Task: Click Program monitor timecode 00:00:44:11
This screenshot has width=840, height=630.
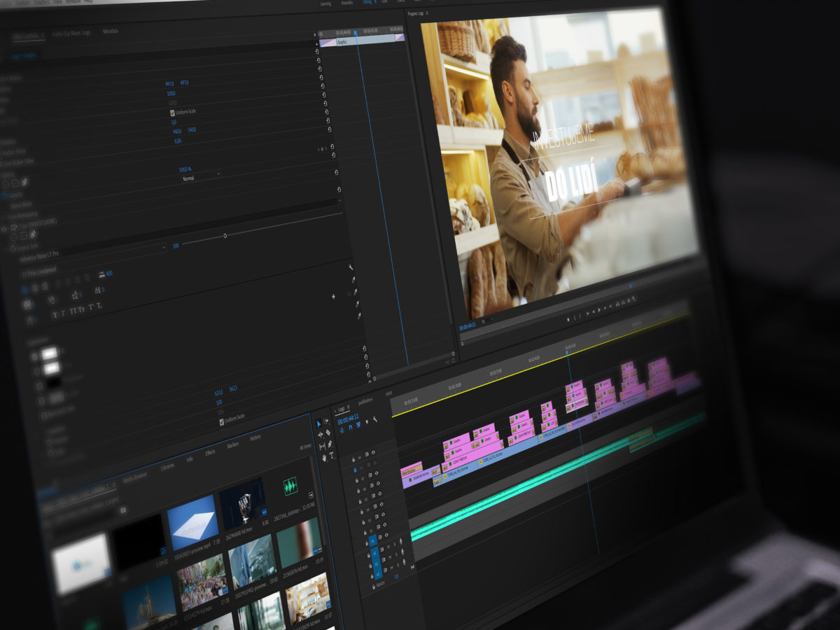Action: (468, 326)
